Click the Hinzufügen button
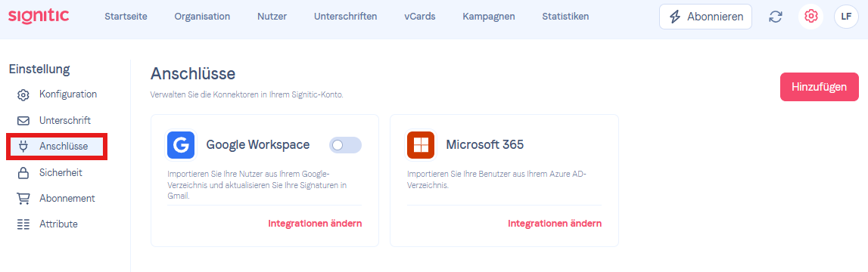The width and height of the screenshot is (868, 272). tap(820, 87)
